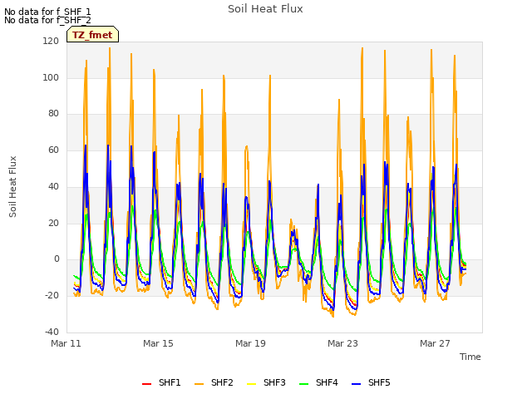Click the 'Mar 15' x-axis tick label
The width and height of the screenshot is (532, 399).
click(158, 343)
